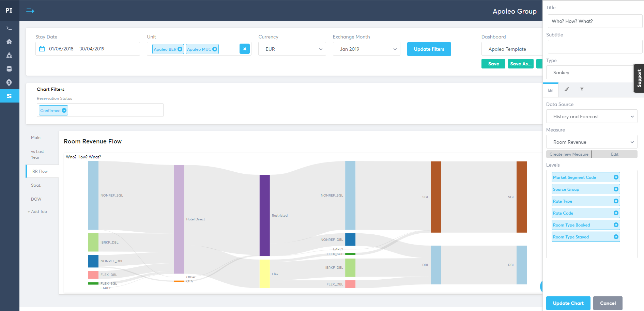Click the Update Chart button

(x=568, y=303)
